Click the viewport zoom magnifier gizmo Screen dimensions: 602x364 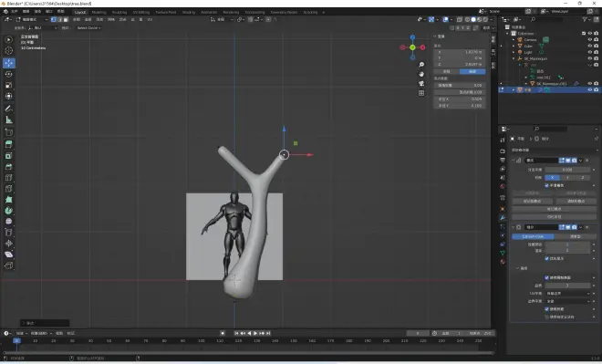pos(421,65)
